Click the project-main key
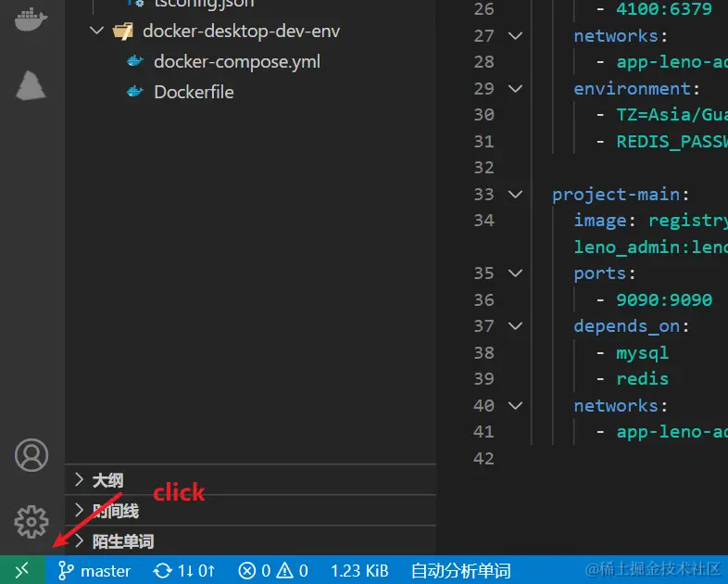728x584 pixels. 616,194
